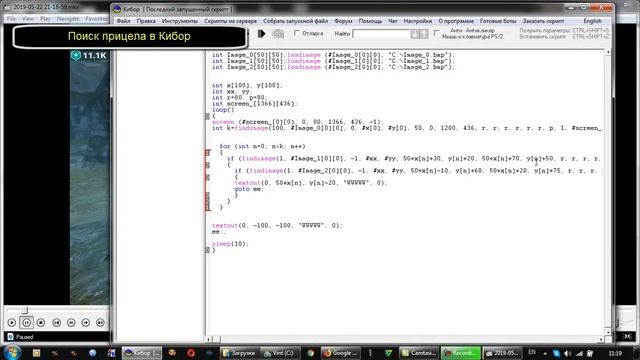Viewport: 640px width, 360px height.
Task: Open media player Navigate menu
Action: click(68, 19)
